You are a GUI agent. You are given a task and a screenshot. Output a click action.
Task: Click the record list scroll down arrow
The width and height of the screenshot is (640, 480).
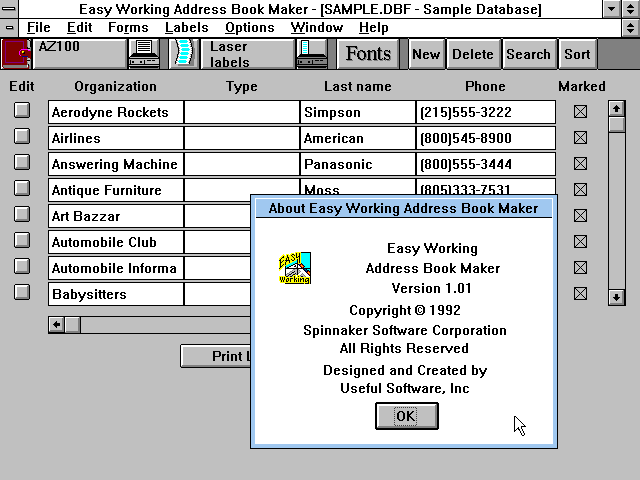coord(616,297)
